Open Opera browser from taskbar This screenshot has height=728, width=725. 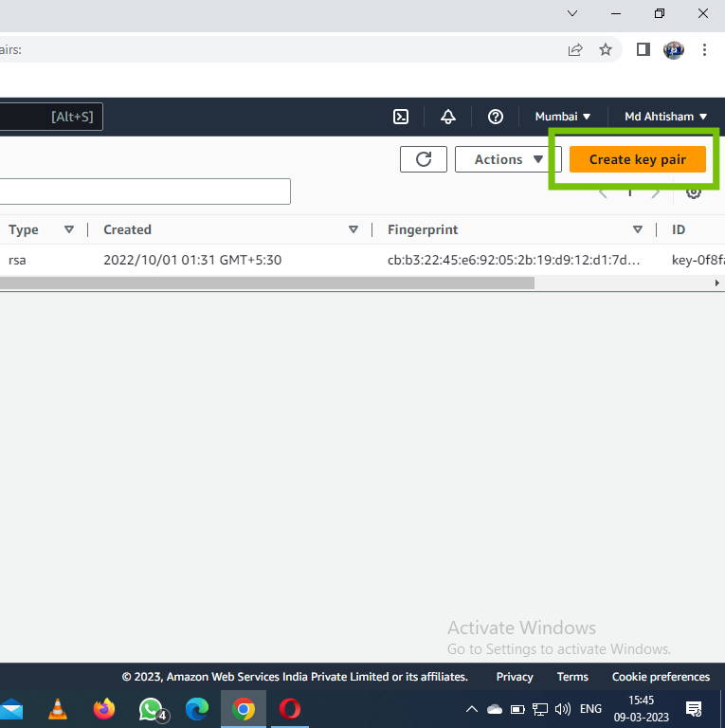click(290, 709)
